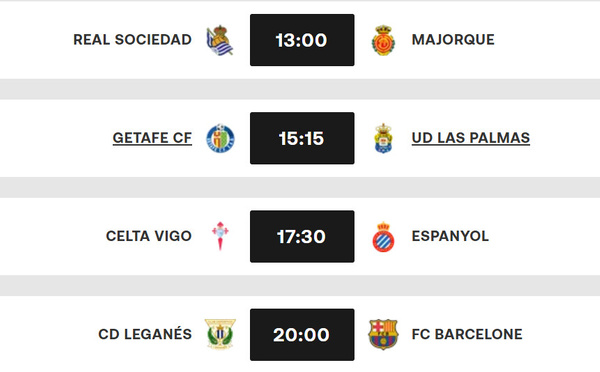This screenshot has width=600, height=372.
Task: Open the Espanyol team name
Action: coord(450,236)
